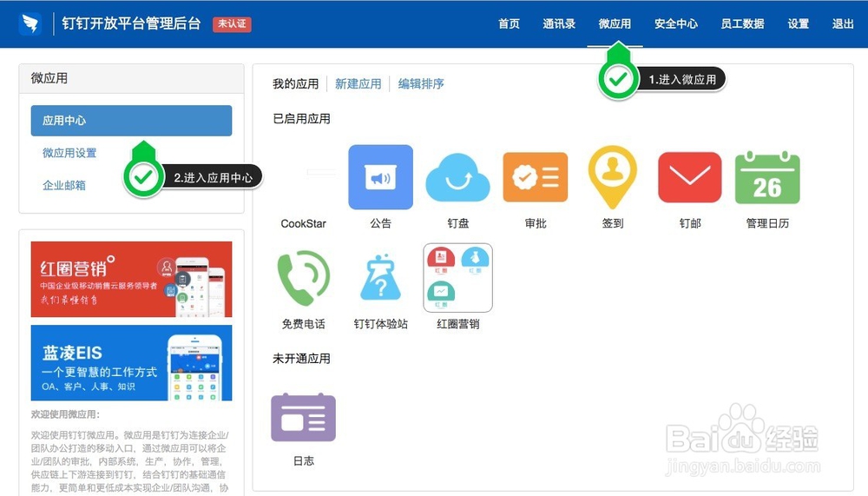Click the 欢迎使用微应用 heading
868x496 pixels.
pyautogui.click(x=65, y=414)
